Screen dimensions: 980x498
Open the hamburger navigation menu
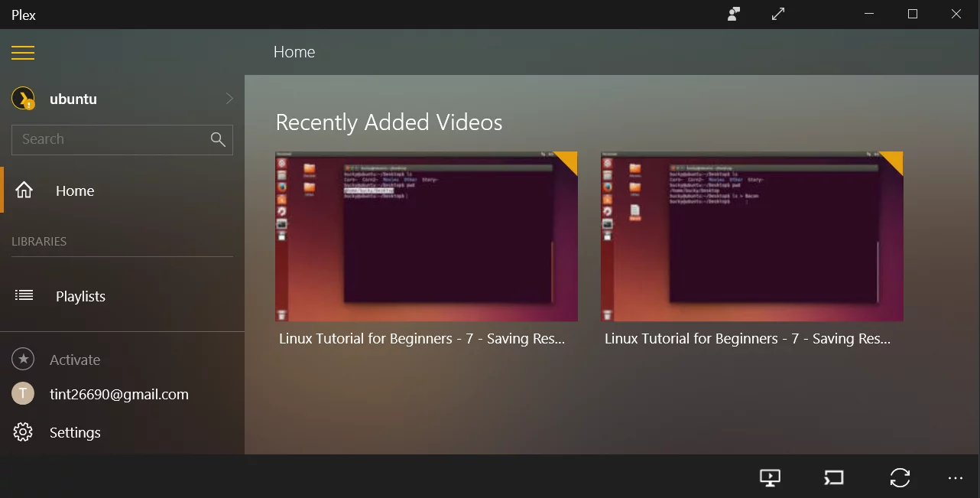coord(23,52)
